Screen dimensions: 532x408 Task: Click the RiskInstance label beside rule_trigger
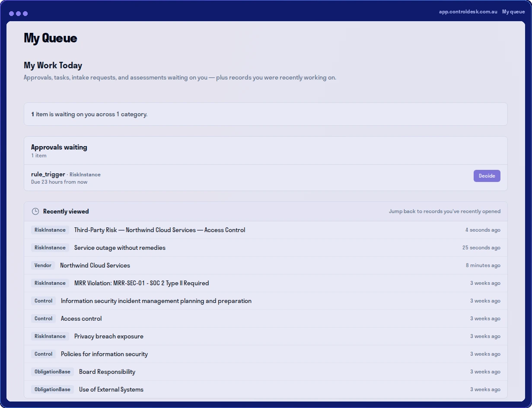[x=85, y=175]
